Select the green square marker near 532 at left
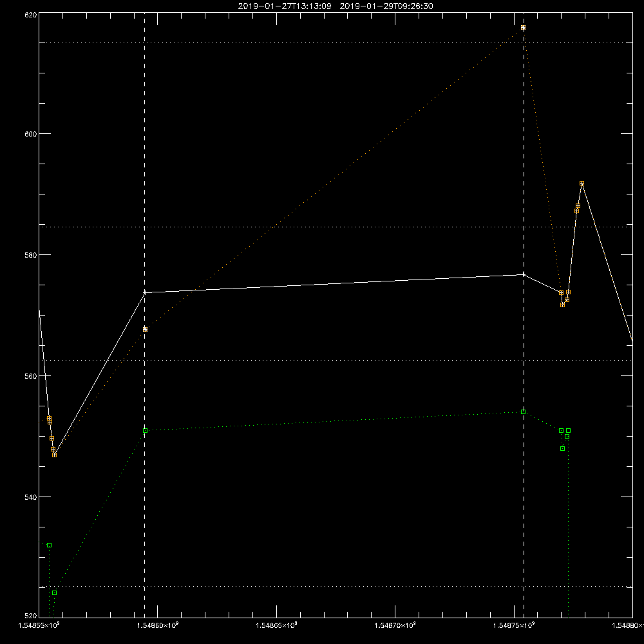 tap(50, 545)
